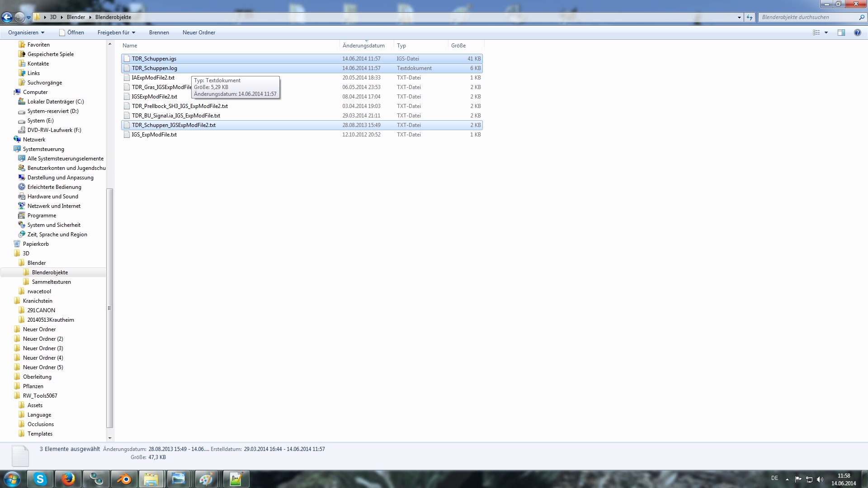Screen dimensions: 868x488
Task: Select file TDR_Prellbock_SH3_IGS_ExpModFile2.txt
Action: 179,106
